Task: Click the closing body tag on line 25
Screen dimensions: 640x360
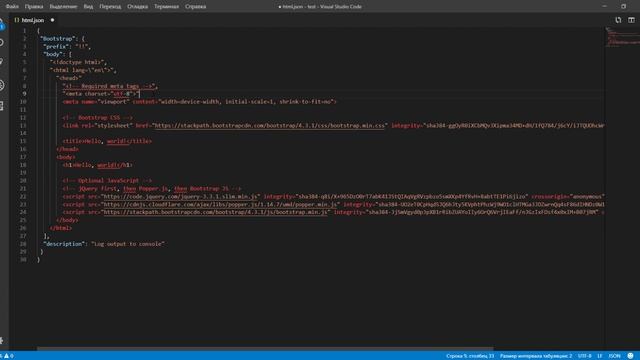Action: click(67, 220)
